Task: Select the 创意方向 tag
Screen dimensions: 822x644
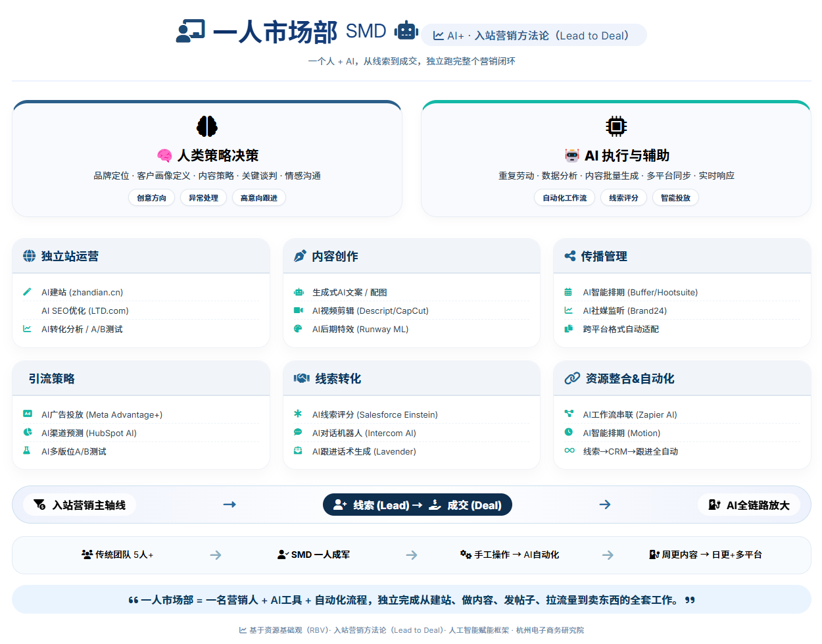Action: pyautogui.click(x=151, y=198)
